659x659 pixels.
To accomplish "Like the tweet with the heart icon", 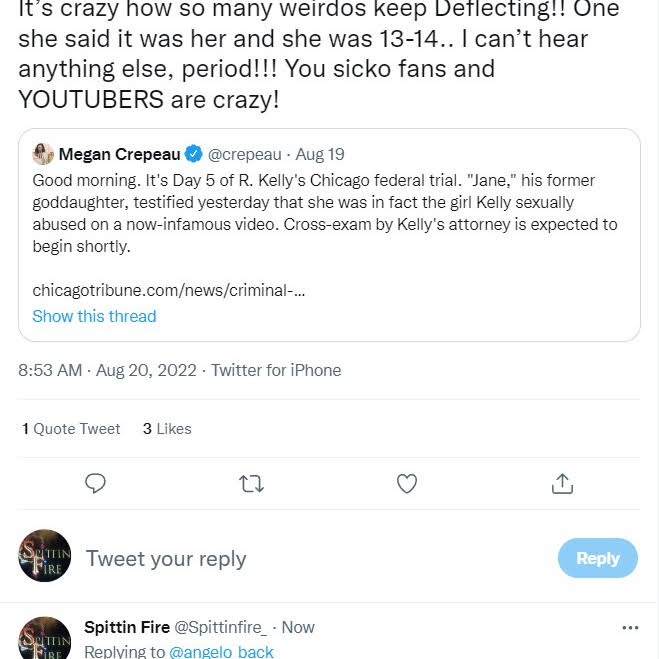I will click(407, 484).
